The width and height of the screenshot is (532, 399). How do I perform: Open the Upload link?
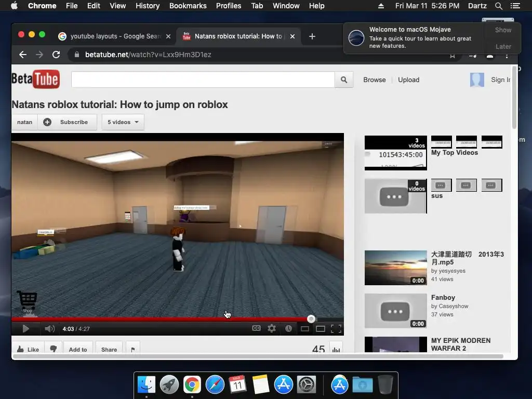pyautogui.click(x=408, y=79)
